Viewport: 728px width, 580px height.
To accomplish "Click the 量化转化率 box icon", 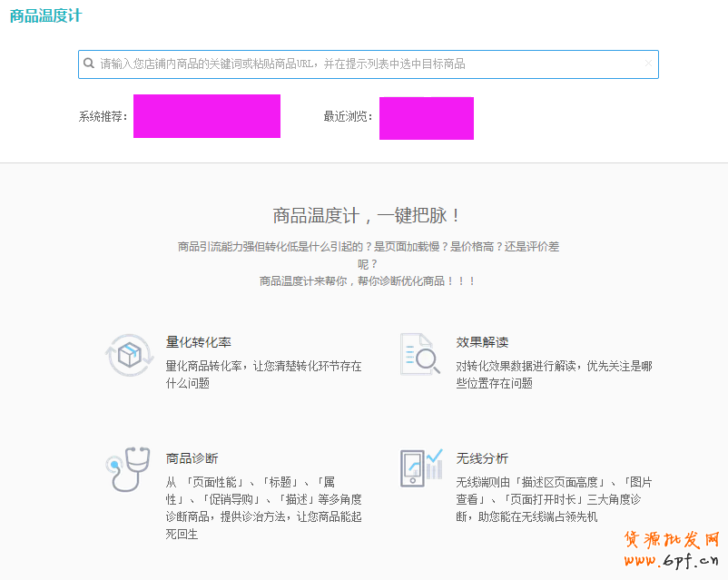I will pos(129,355).
